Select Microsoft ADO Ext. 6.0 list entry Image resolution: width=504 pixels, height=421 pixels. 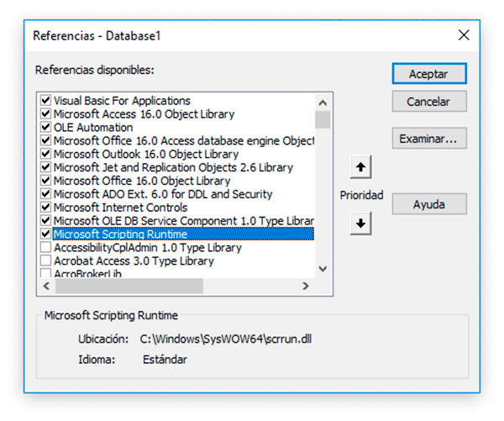coord(163,194)
